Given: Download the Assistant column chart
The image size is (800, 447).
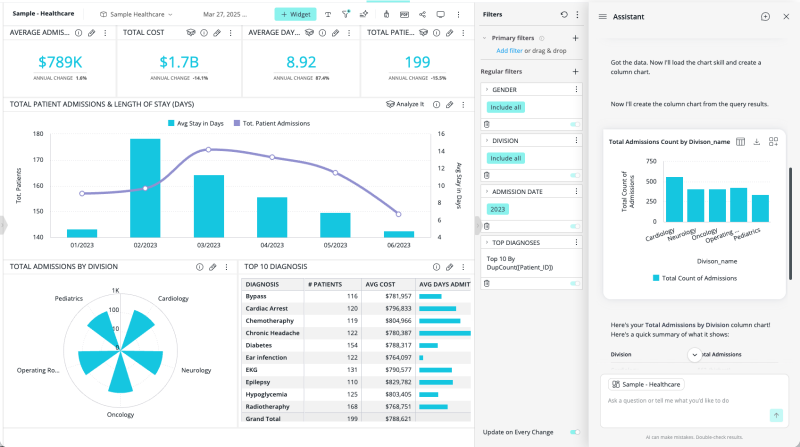Looking at the screenshot, I should point(757,141).
